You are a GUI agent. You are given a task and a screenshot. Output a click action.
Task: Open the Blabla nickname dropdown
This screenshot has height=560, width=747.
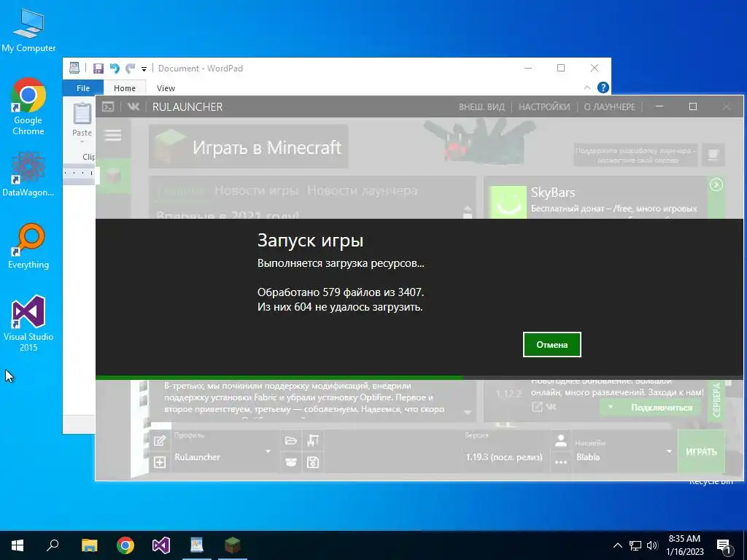tap(623, 451)
